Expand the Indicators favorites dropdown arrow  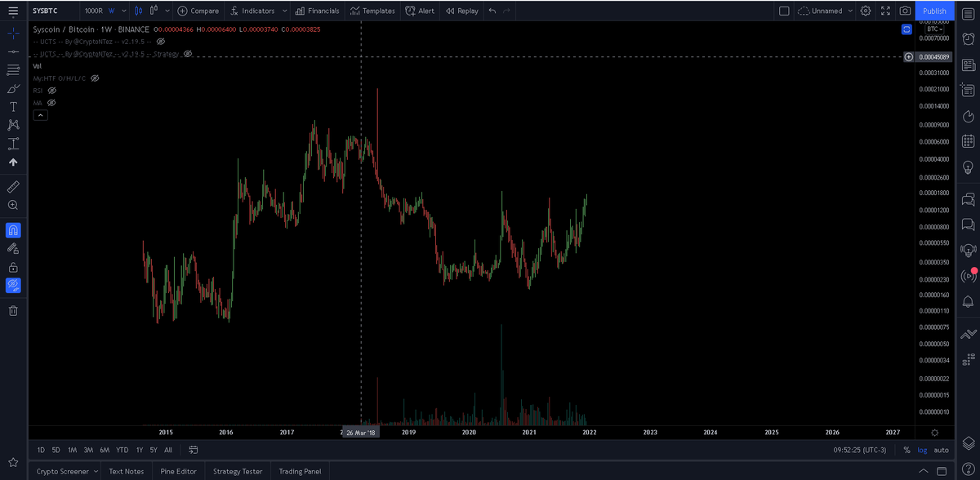click(284, 11)
